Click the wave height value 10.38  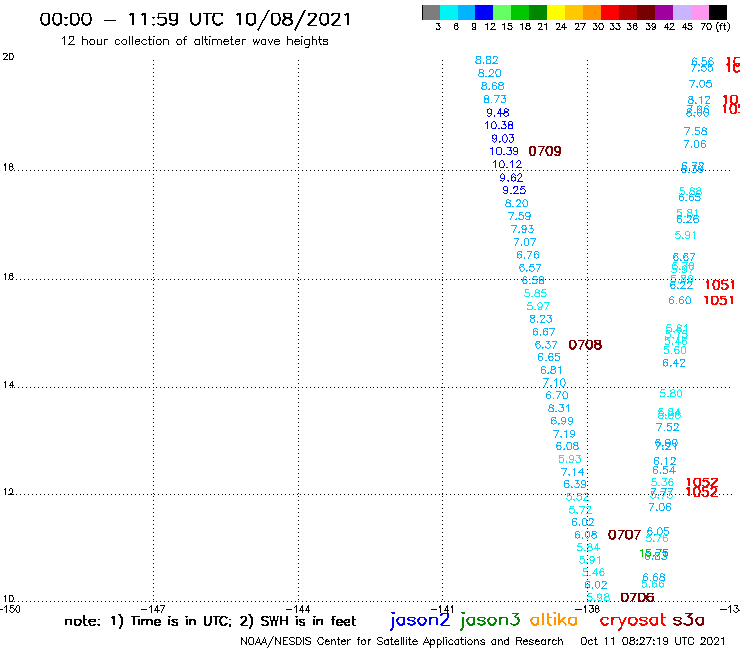(499, 125)
